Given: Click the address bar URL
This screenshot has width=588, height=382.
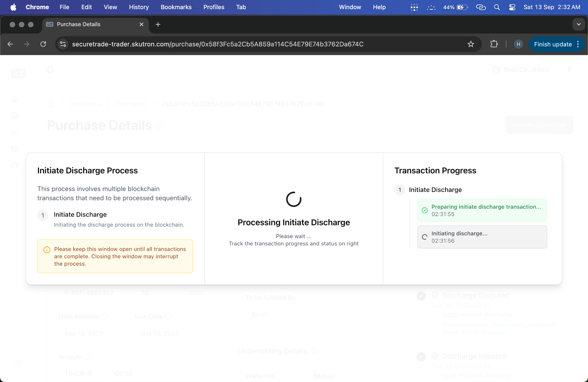Looking at the screenshot, I should click(x=218, y=44).
